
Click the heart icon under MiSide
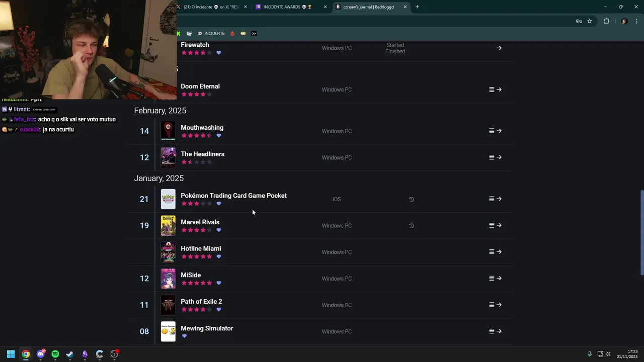(x=219, y=283)
